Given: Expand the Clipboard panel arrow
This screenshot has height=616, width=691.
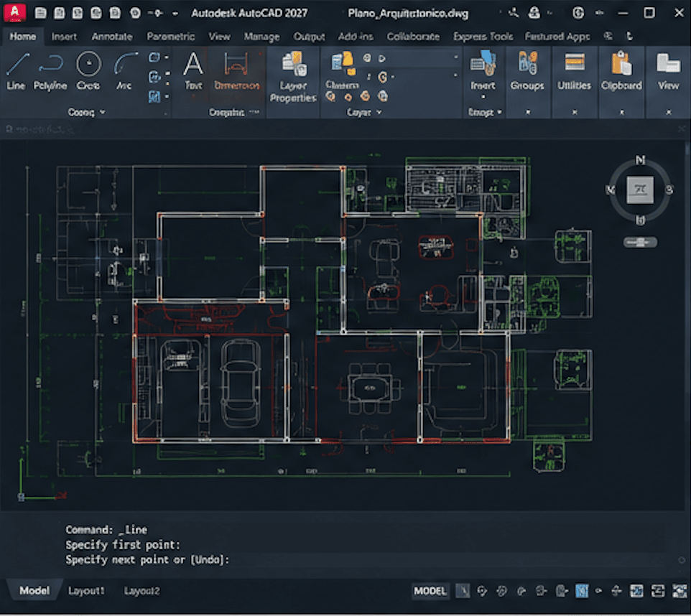Looking at the screenshot, I should click(622, 113).
